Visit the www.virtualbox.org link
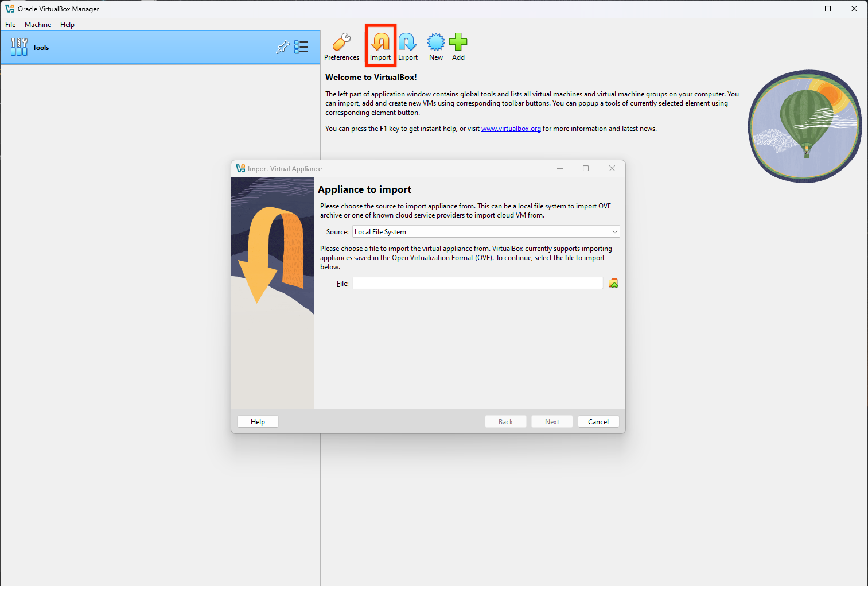 click(x=511, y=129)
